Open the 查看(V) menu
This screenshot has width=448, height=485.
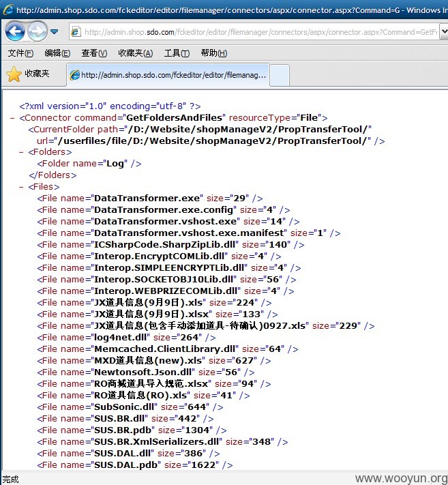point(94,53)
